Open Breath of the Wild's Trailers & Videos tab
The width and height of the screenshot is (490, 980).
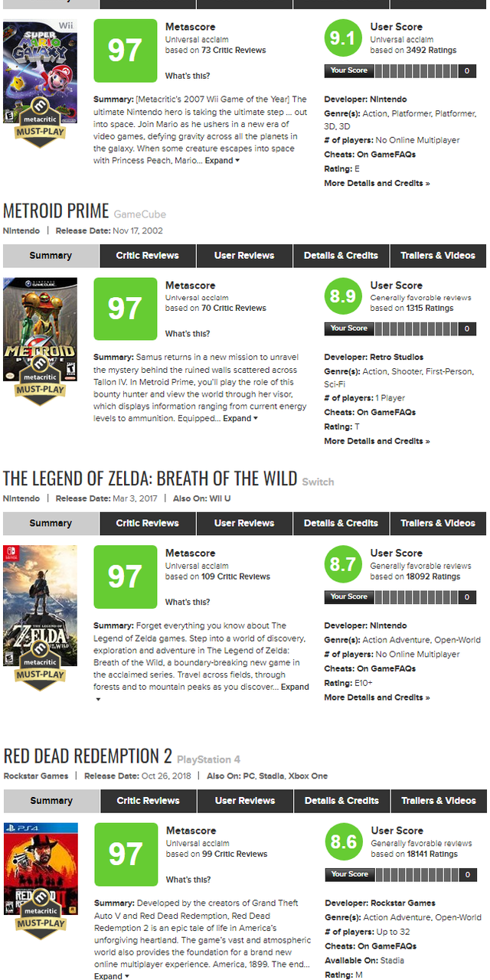[x=438, y=524]
